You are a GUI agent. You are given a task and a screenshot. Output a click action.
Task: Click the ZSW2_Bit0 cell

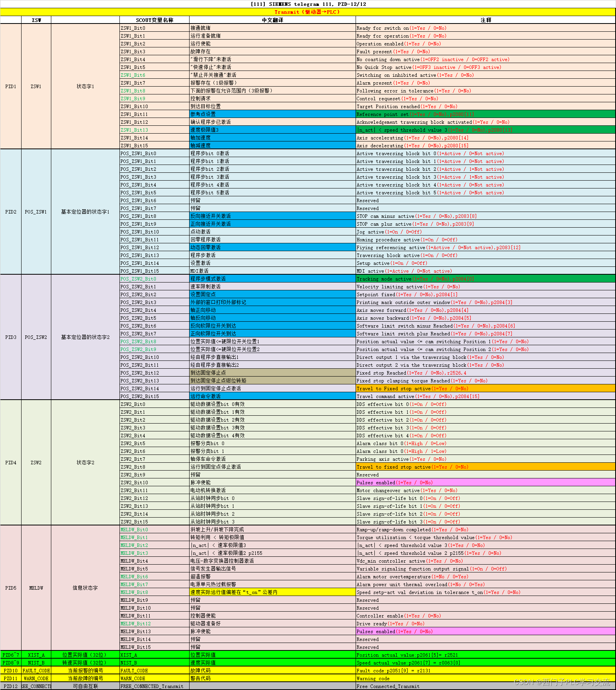tap(154, 404)
